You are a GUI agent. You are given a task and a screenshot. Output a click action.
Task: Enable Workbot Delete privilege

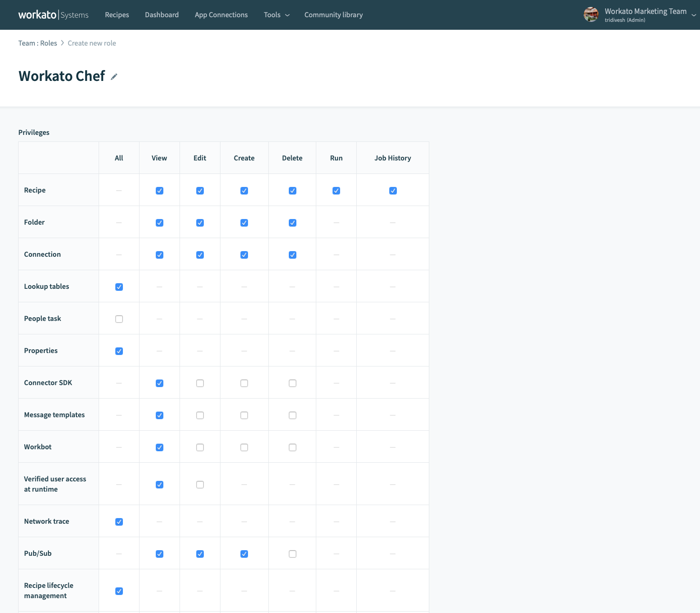click(293, 447)
